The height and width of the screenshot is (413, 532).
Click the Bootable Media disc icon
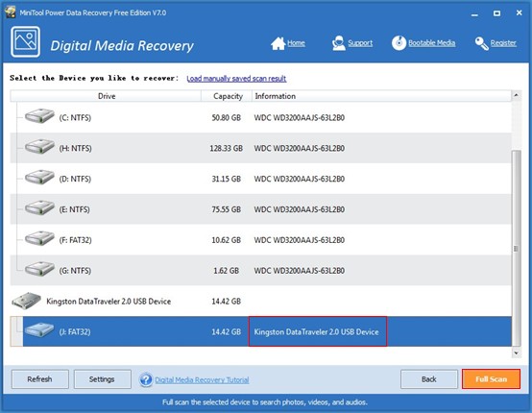(399, 43)
